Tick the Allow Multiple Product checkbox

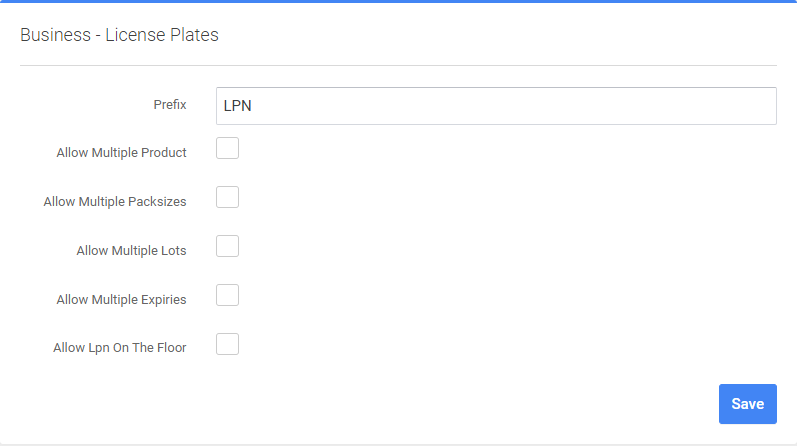[x=227, y=148]
